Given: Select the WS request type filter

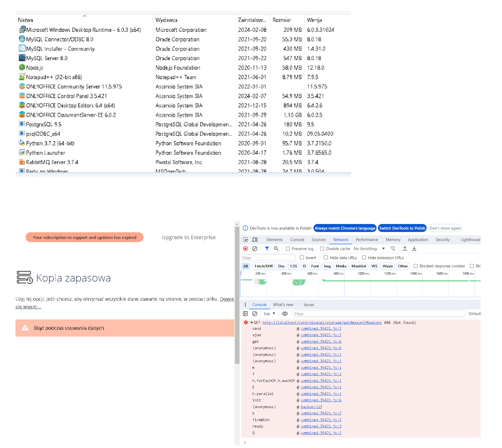Looking at the screenshot, I should (x=374, y=266).
